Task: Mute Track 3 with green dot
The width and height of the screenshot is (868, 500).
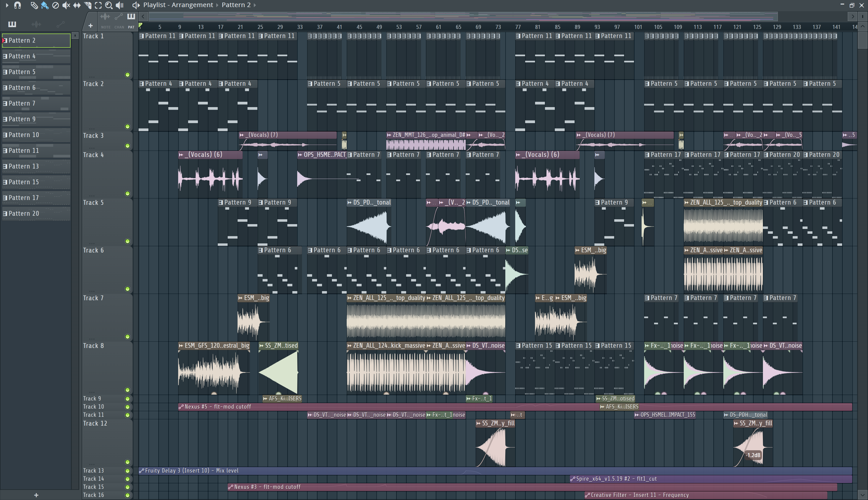Action: click(x=127, y=146)
